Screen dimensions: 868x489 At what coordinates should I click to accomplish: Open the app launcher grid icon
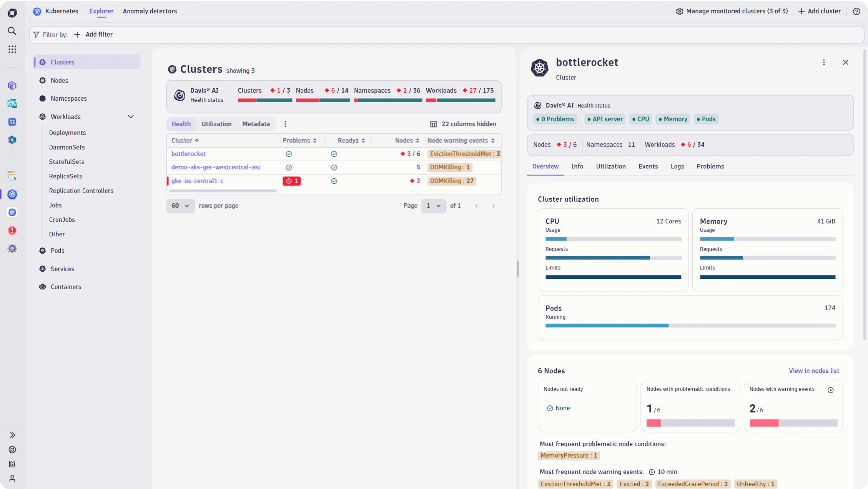coord(12,49)
